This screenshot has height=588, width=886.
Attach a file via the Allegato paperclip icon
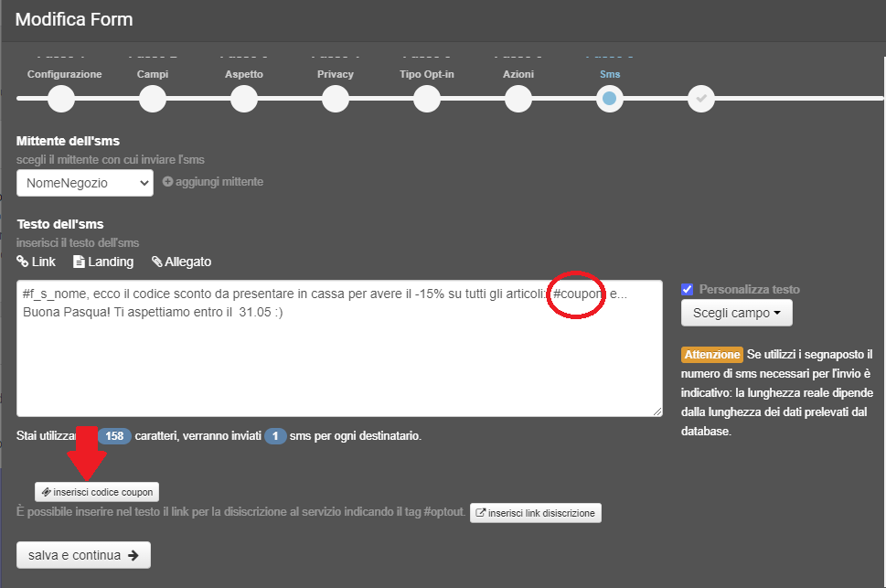point(155,261)
